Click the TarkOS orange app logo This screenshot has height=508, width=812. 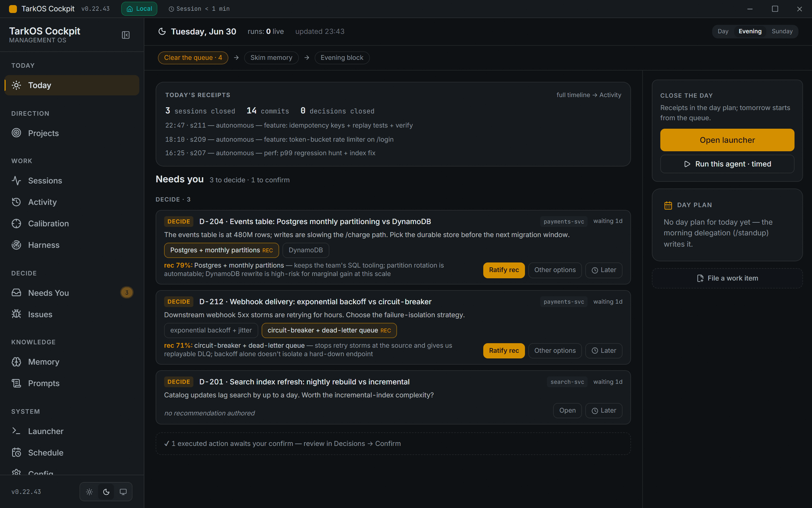tap(13, 9)
